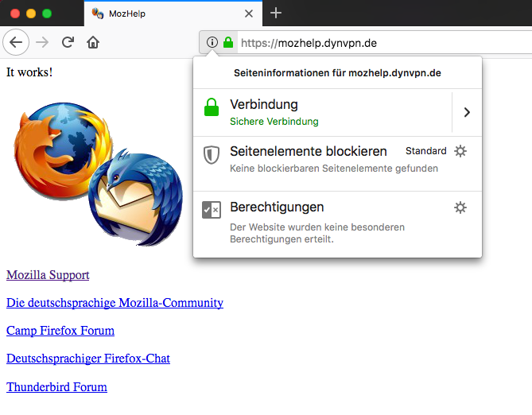Open the home page via house icon

(x=93, y=42)
